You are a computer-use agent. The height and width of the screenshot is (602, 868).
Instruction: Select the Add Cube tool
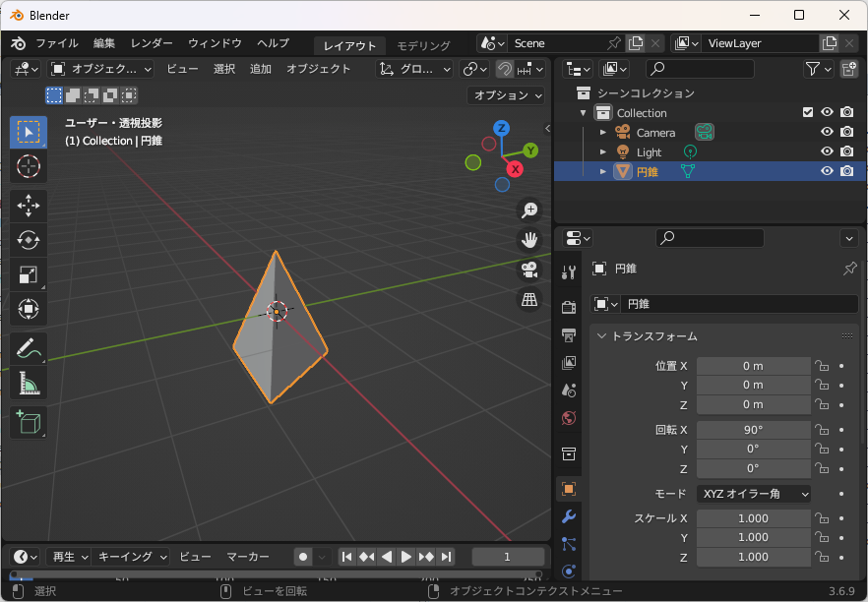pyautogui.click(x=29, y=423)
